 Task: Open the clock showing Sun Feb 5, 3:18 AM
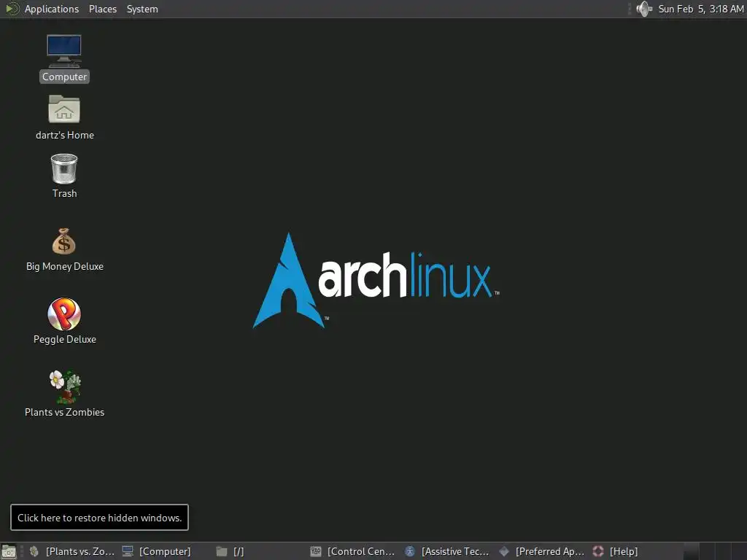[700, 9]
